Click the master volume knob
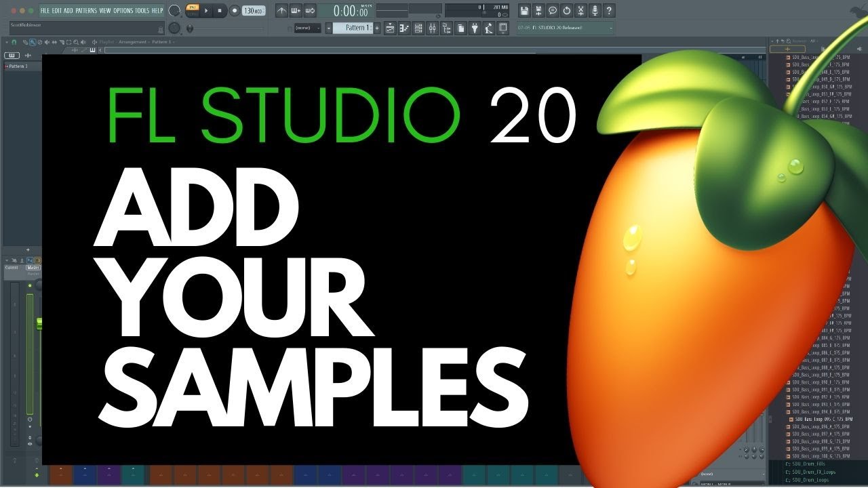The width and height of the screenshot is (868, 488). coord(175,11)
